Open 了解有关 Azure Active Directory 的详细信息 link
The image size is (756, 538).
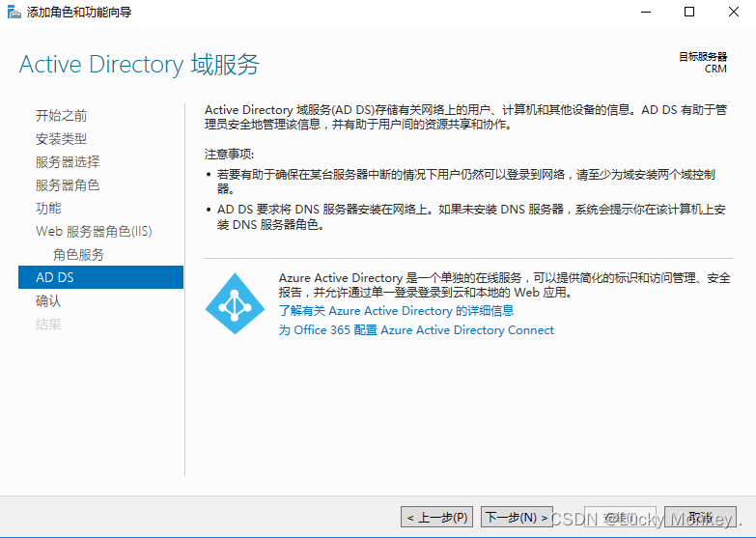pyautogui.click(x=396, y=311)
